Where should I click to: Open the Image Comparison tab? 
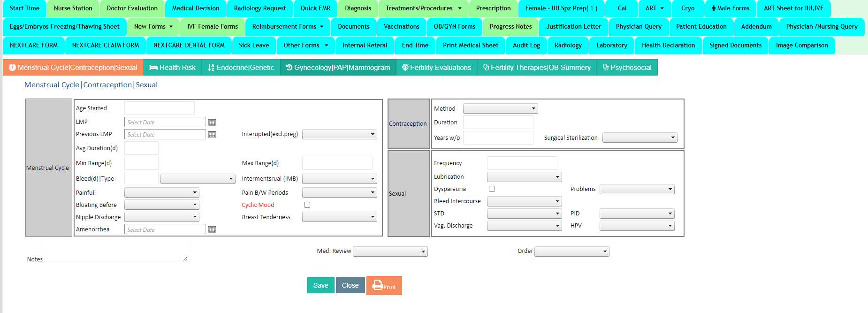tap(801, 46)
